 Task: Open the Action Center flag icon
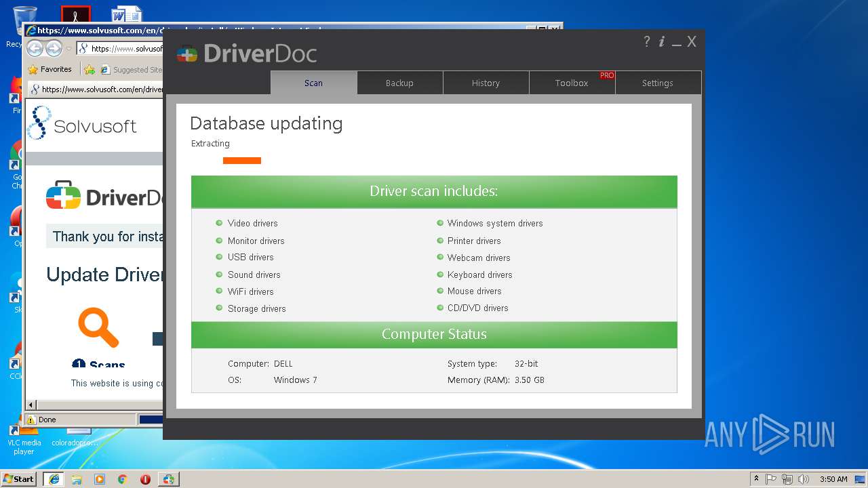[x=771, y=479]
